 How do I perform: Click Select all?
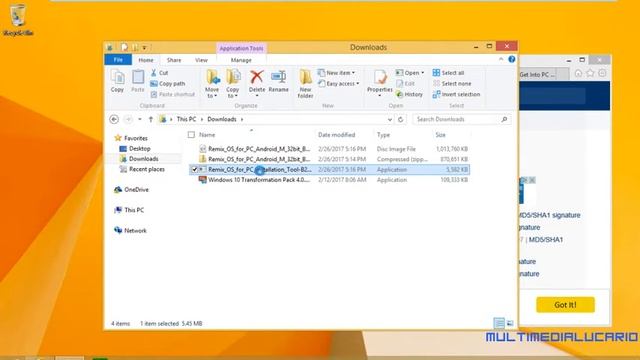pyautogui.click(x=448, y=73)
